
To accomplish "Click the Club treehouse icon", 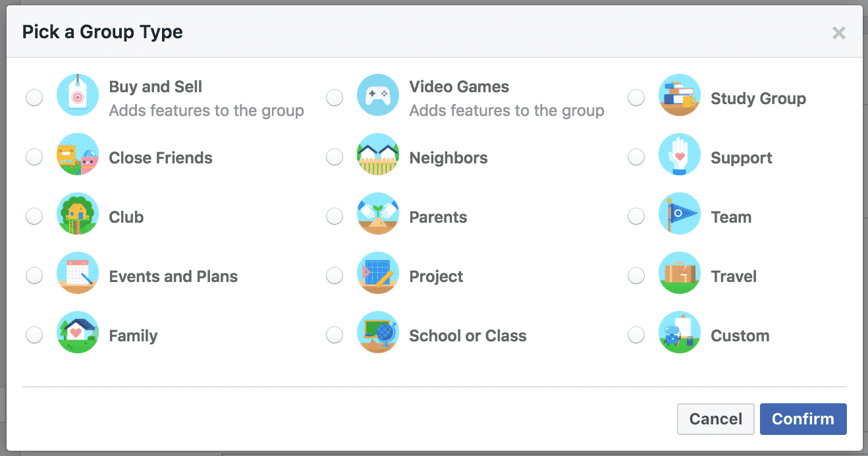I will coord(78,214).
